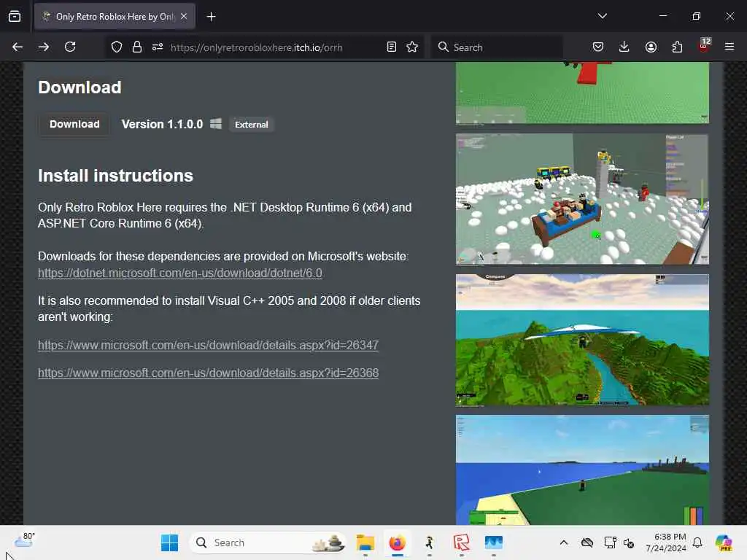
Task: Open Microsoft details link id=26368
Action: point(208,373)
